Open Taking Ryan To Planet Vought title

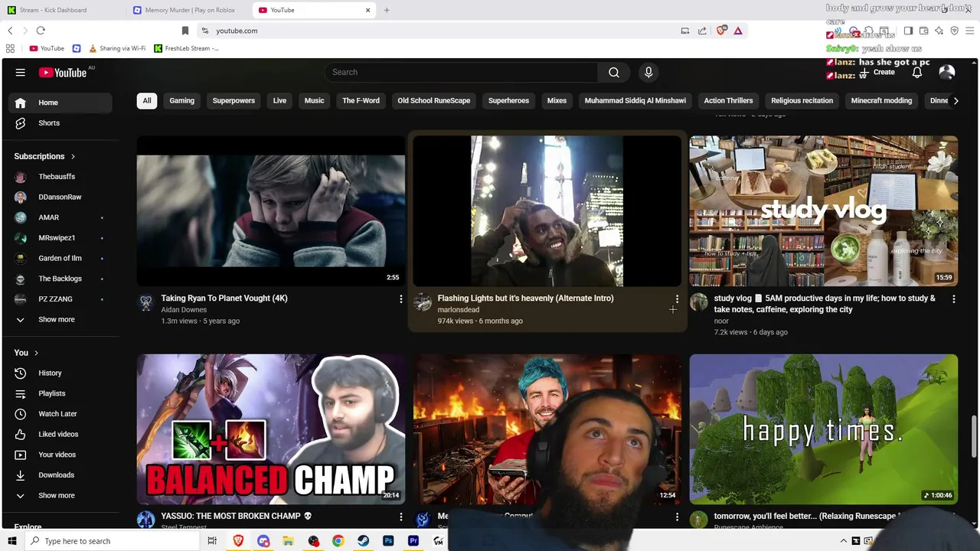(224, 298)
